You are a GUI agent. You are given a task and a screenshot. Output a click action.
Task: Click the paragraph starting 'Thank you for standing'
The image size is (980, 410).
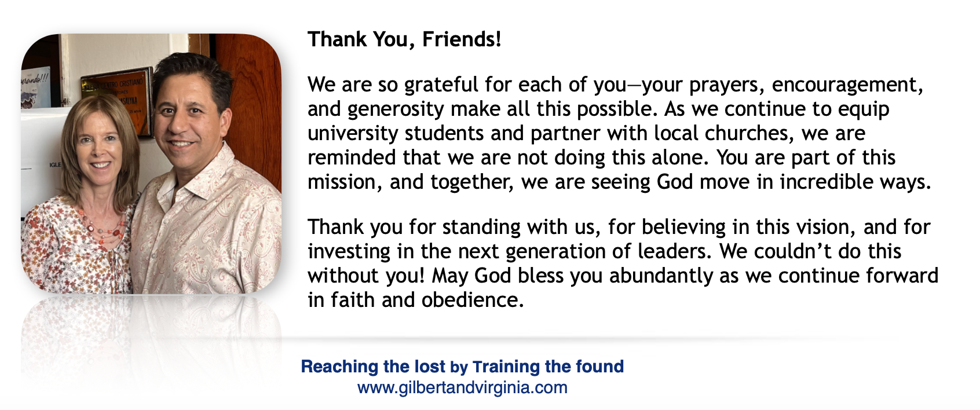(x=623, y=263)
